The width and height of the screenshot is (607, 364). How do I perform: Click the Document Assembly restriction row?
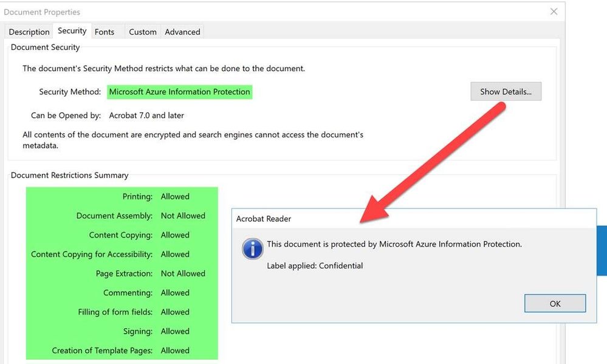140,216
